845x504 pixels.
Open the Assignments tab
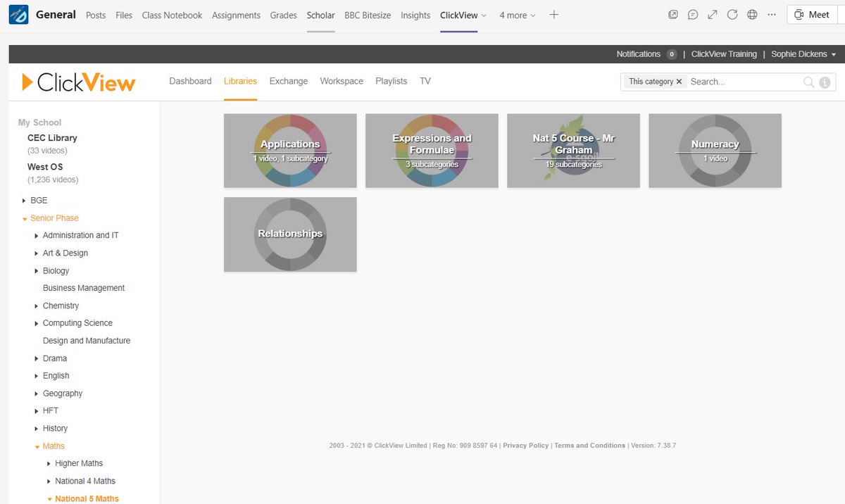click(236, 15)
